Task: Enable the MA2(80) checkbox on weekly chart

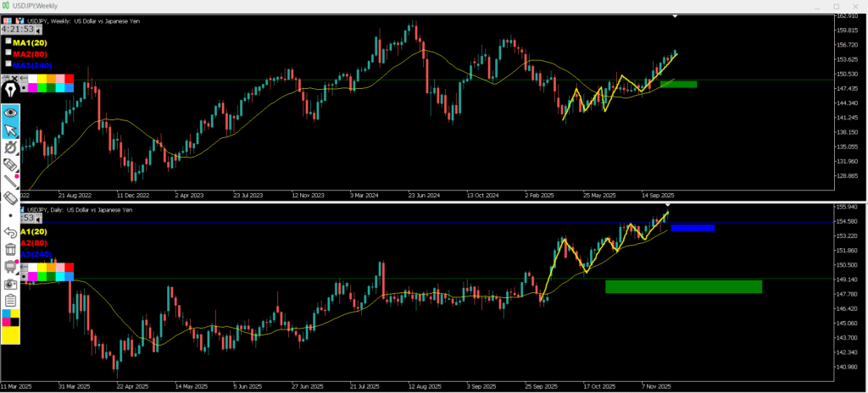Action: click(8, 53)
